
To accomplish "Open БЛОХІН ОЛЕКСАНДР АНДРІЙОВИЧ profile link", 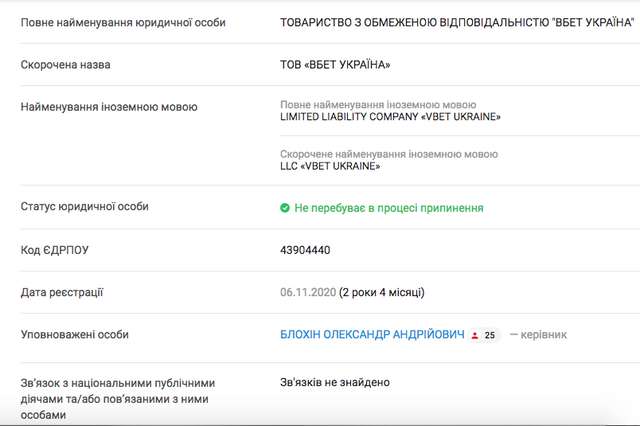I will (373, 335).
